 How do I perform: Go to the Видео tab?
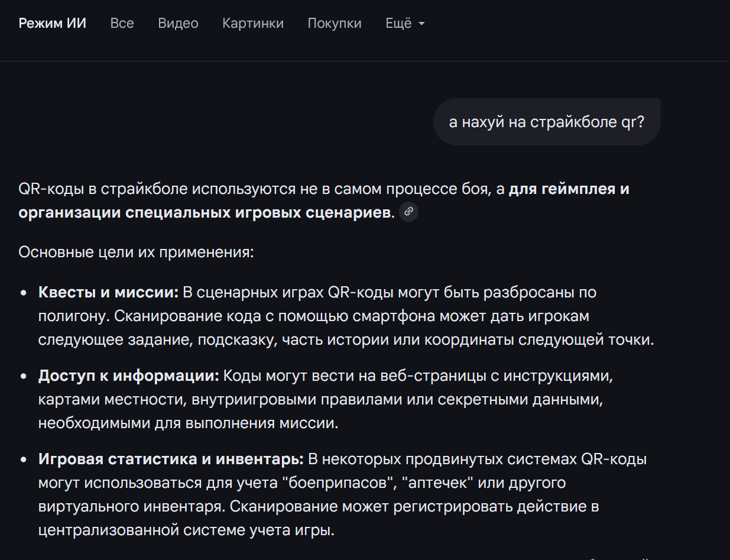178,24
